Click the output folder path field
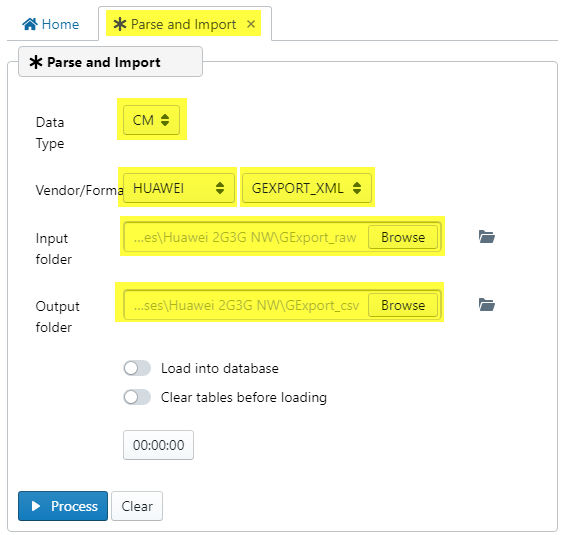Screen dimensions: 563x535 (245, 305)
